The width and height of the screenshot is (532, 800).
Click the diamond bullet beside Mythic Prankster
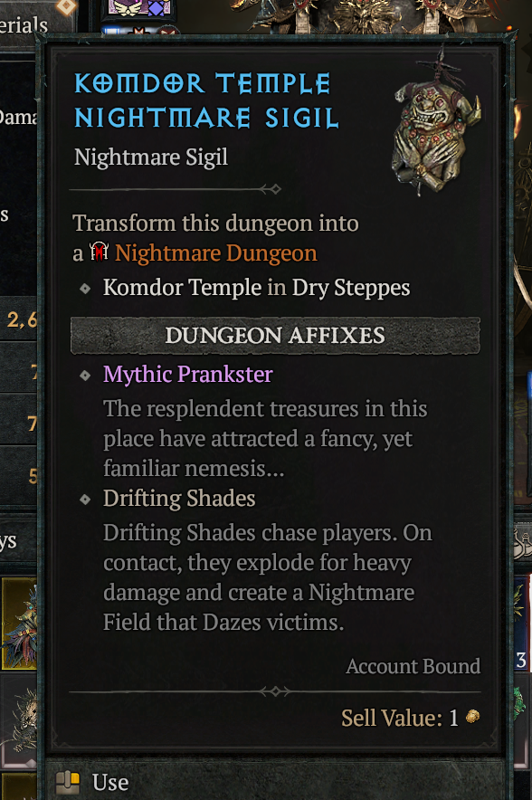pos(85,376)
